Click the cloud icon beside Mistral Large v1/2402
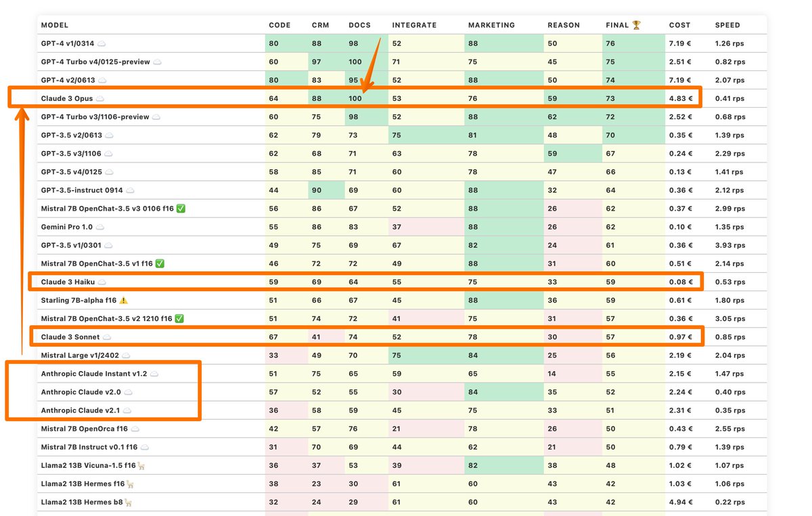 tap(127, 355)
